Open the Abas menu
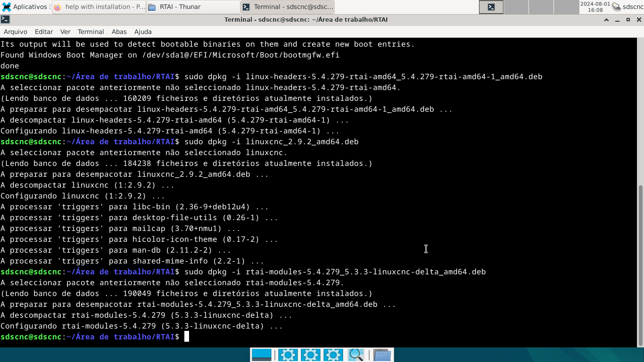The height and width of the screenshot is (362, 644). [x=119, y=32]
